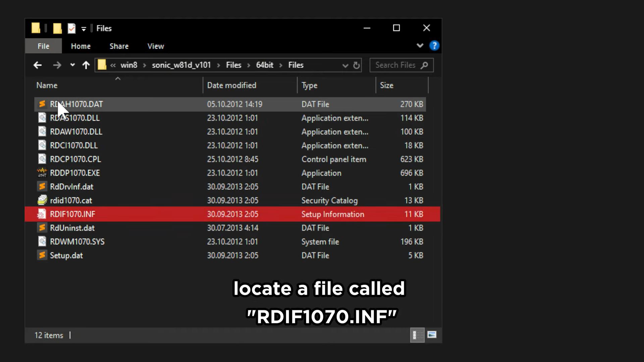Select the file name rdid1070.cat
The height and width of the screenshot is (362, 644).
(x=71, y=200)
